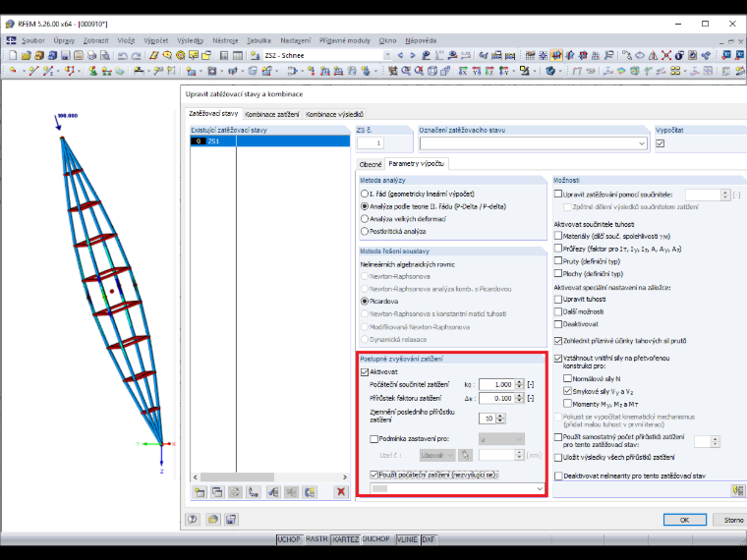Select the ZS1 load case row
The height and width of the screenshot is (560, 747).
269,140
